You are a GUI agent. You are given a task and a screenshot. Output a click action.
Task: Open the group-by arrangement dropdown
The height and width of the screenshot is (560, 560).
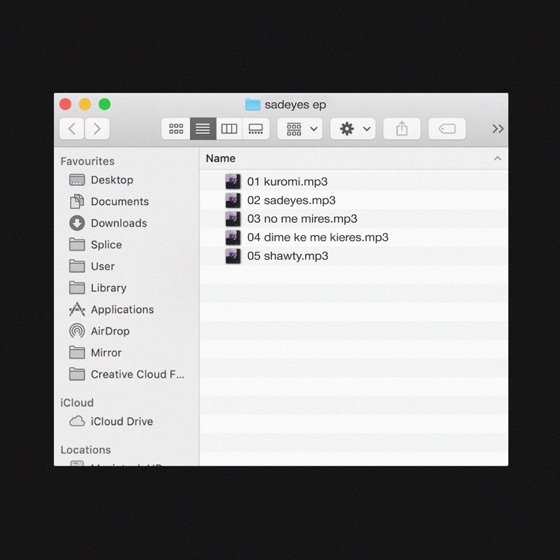pos(300,129)
